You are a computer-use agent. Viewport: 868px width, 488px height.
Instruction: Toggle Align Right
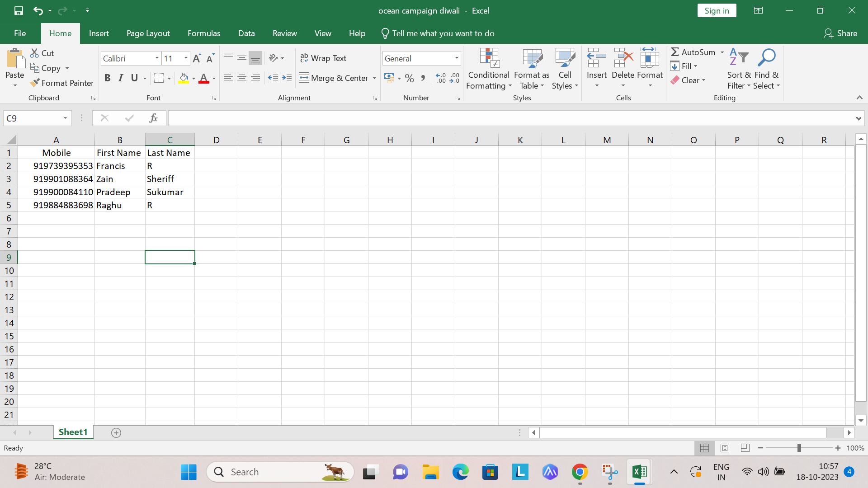point(255,78)
